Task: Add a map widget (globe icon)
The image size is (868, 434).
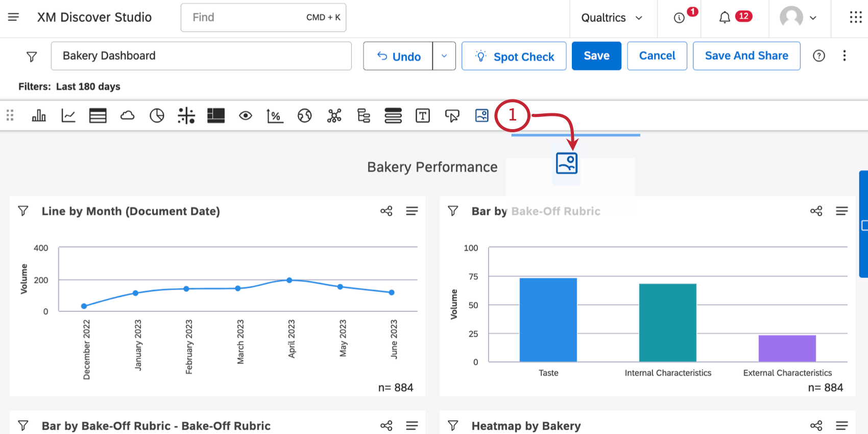Action: point(305,116)
